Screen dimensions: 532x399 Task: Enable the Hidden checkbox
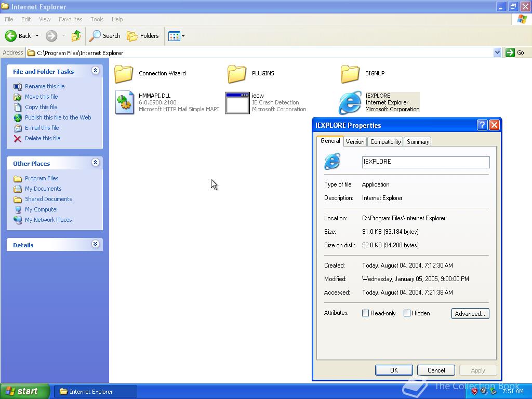(x=407, y=313)
